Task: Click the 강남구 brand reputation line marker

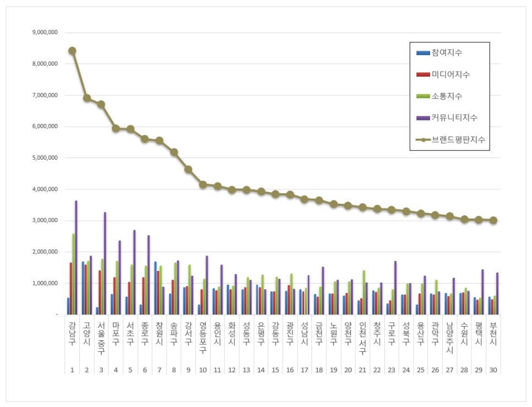Action: point(72,51)
